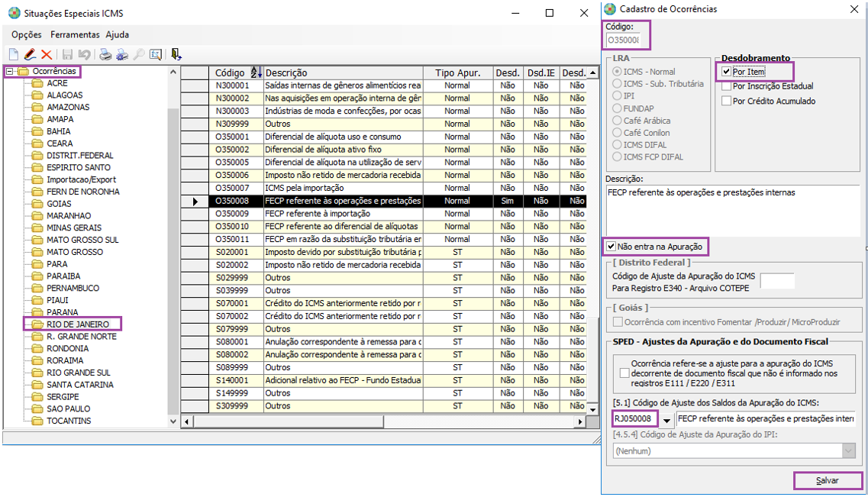Select the IPI radio button
Viewport: 868px width, 497px height.
[x=618, y=95]
